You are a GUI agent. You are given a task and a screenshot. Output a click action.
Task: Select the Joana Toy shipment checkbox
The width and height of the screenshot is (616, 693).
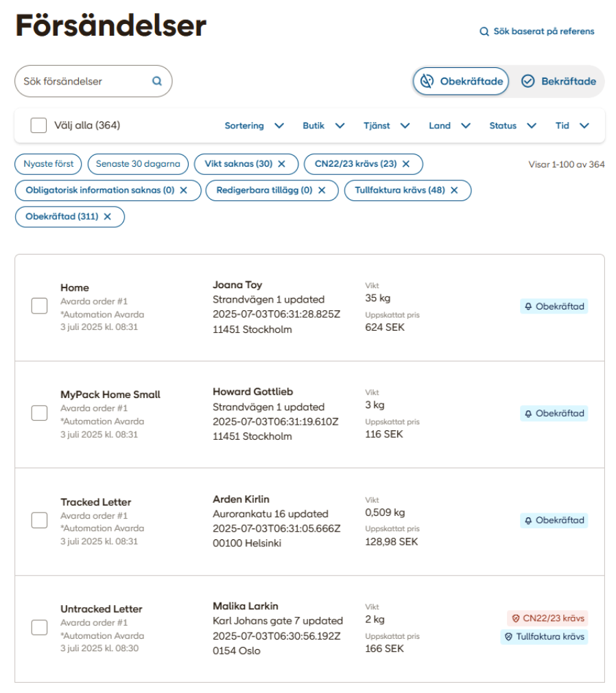[39, 306]
